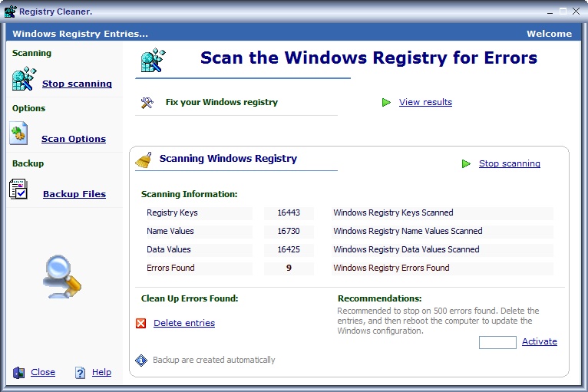Click the Registry Keys row label
The width and height of the screenshot is (588, 392).
coord(172,212)
